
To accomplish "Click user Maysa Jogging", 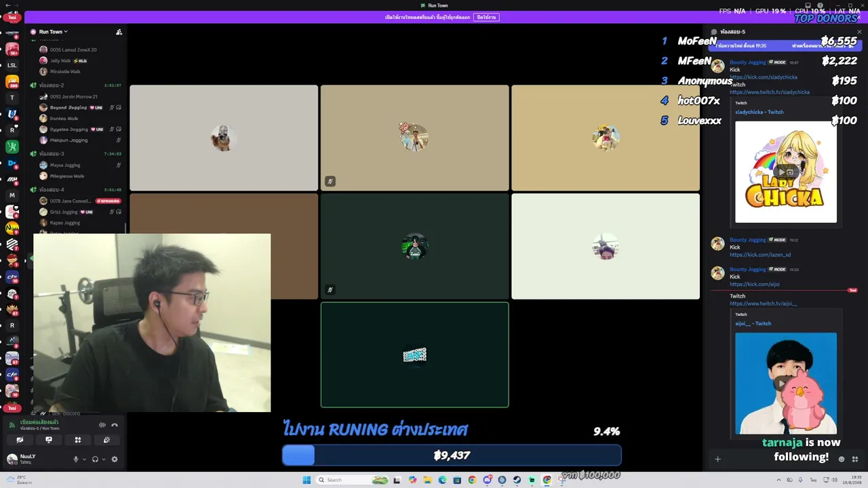I will coord(65,165).
